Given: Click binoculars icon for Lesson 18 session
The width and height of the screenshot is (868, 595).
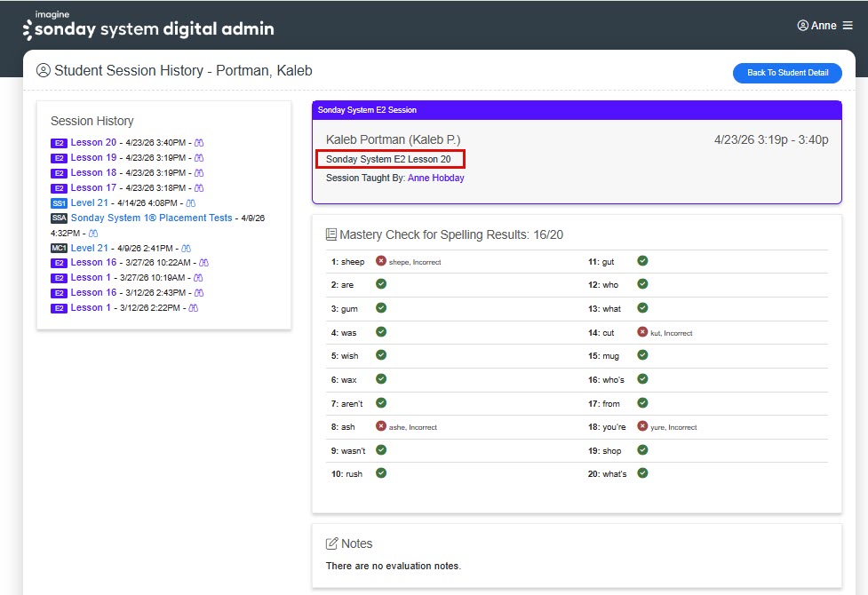Looking at the screenshot, I should point(199,172).
